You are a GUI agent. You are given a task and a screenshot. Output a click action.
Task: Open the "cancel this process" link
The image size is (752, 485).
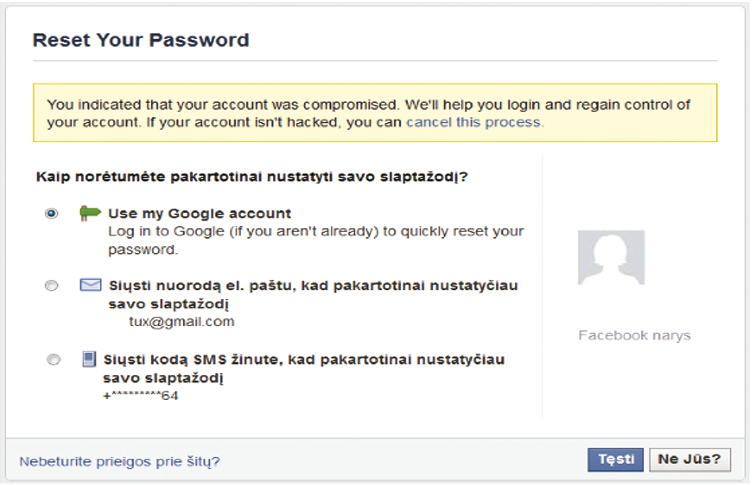coord(474,122)
